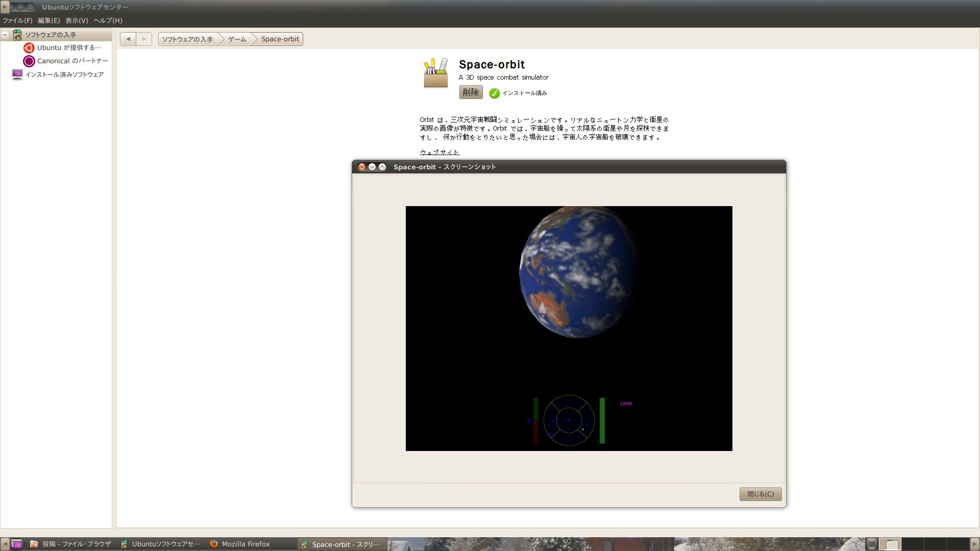The width and height of the screenshot is (980, 551).
Task: Open the ウェブサイト link
Action: (x=439, y=152)
